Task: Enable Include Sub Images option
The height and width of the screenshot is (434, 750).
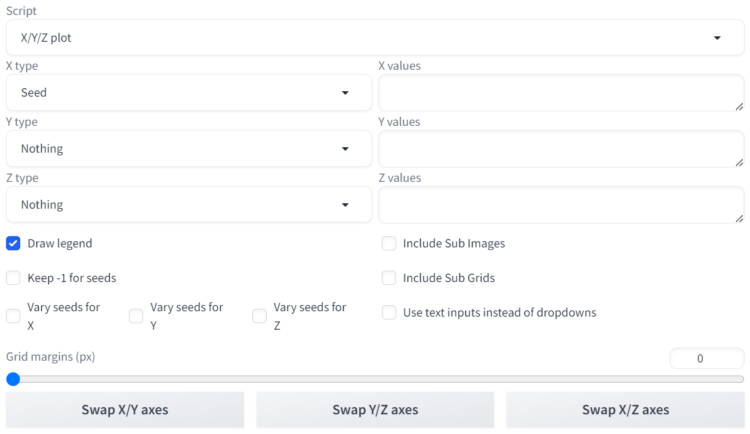Action: (389, 244)
